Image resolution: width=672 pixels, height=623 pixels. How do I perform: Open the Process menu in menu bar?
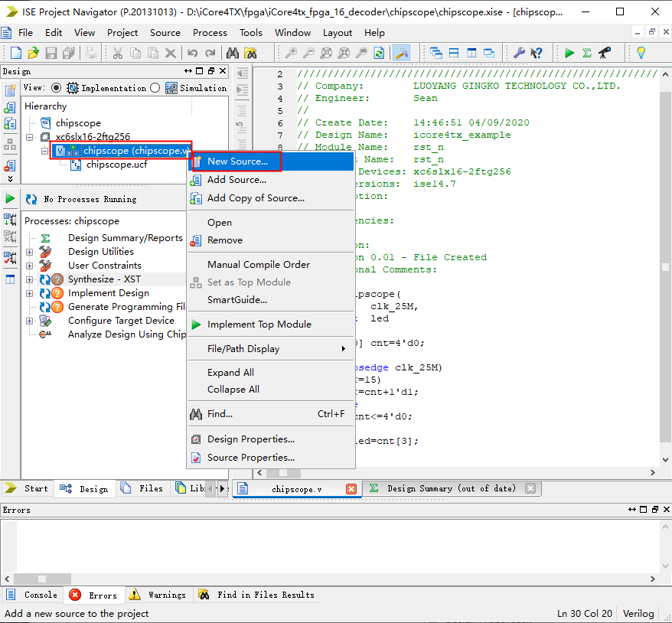(x=210, y=32)
